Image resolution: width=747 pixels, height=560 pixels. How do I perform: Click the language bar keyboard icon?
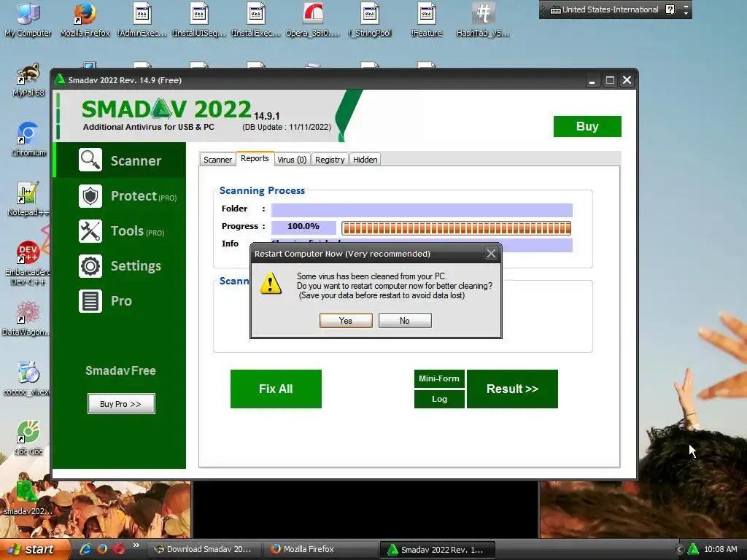(x=555, y=9)
